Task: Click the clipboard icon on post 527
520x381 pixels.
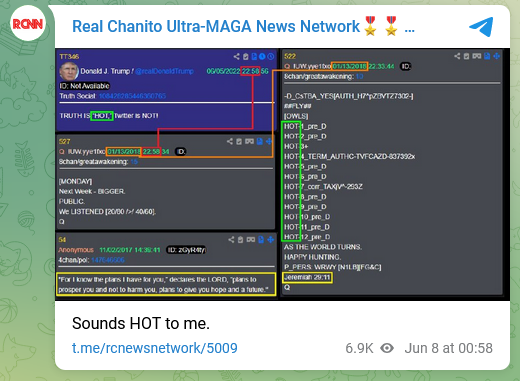Action: point(239,141)
